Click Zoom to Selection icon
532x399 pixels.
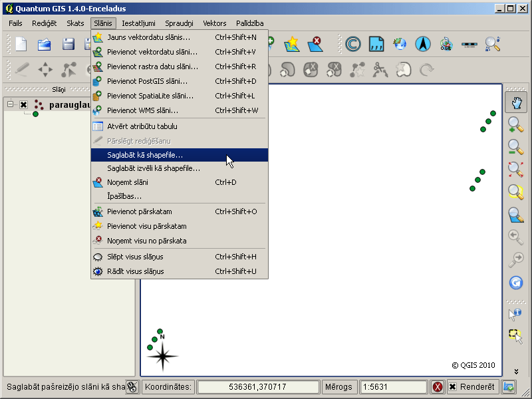tap(516, 192)
